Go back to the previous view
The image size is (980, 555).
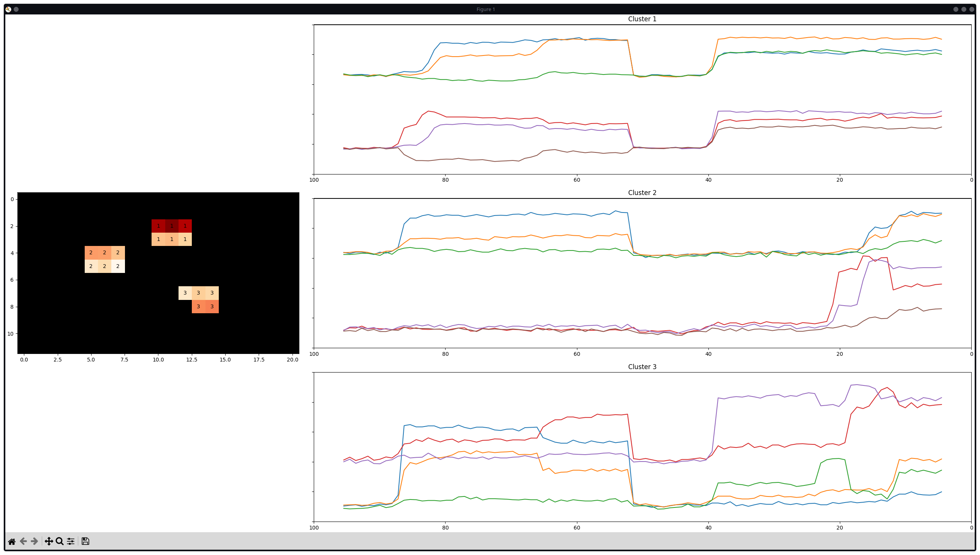[x=23, y=541]
